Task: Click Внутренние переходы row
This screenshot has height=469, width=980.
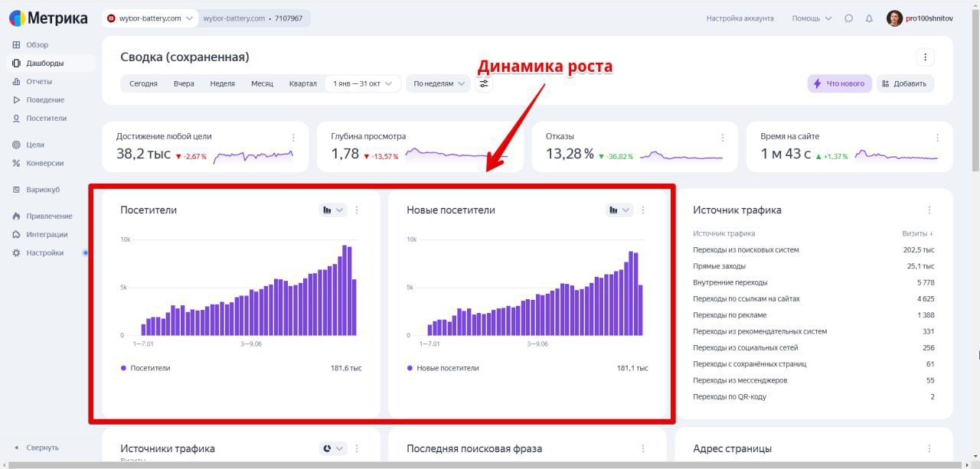Action: [x=813, y=282]
